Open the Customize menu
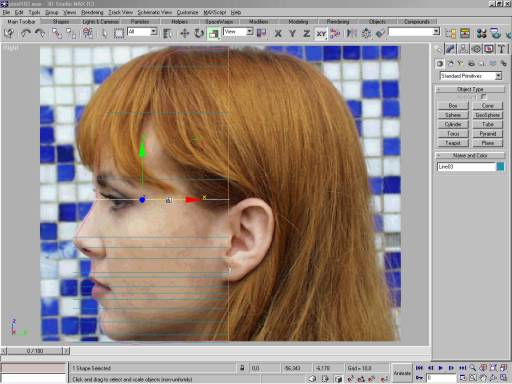This screenshot has height=384, width=512. tap(187, 12)
